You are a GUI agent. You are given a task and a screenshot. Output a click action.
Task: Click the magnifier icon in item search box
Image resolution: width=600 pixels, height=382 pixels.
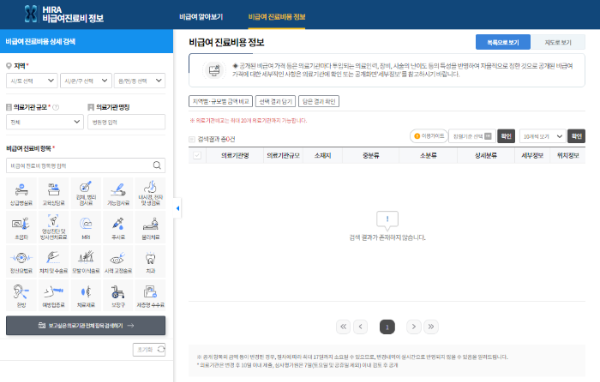pos(157,165)
